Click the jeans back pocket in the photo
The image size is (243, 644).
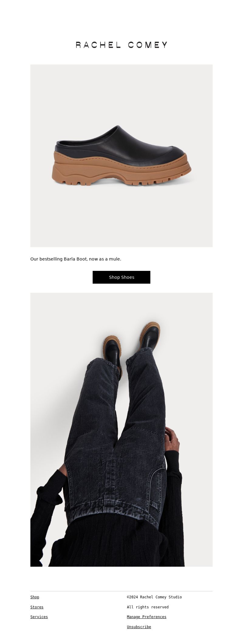[x=156, y=490]
